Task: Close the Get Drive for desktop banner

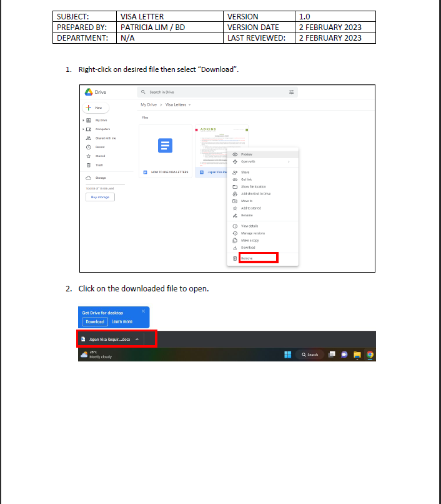Action: [143, 311]
